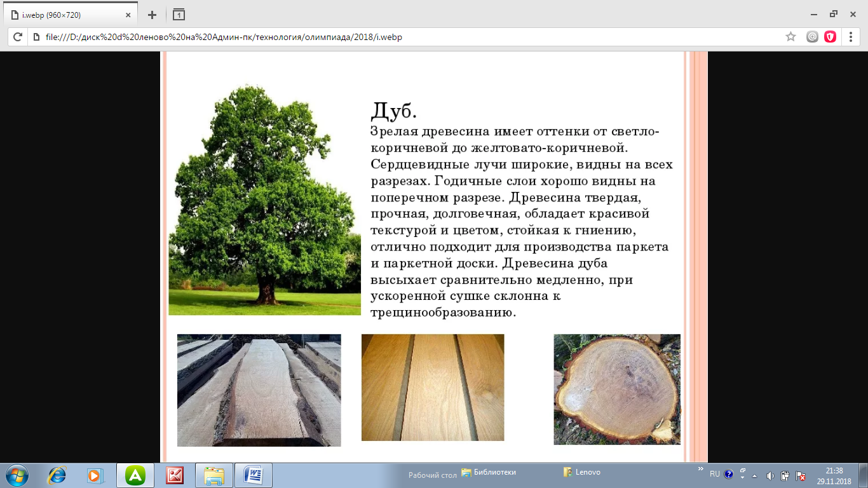
Task: Open the clock showing 21:38
Action: coord(834,476)
